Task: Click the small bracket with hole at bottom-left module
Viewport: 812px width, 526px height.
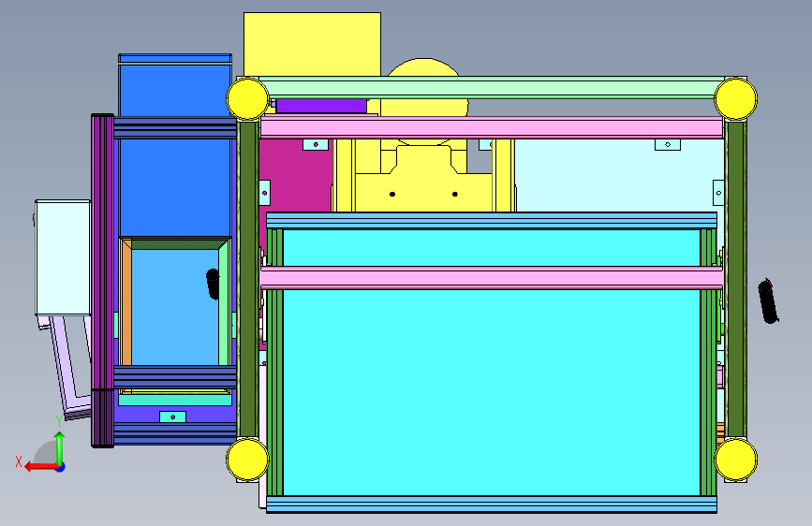Action: click(x=172, y=416)
